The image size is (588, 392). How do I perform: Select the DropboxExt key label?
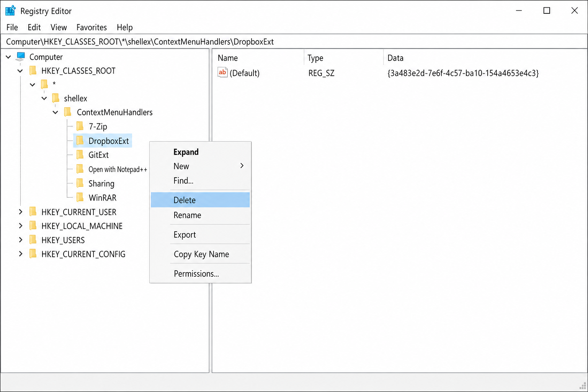(109, 141)
